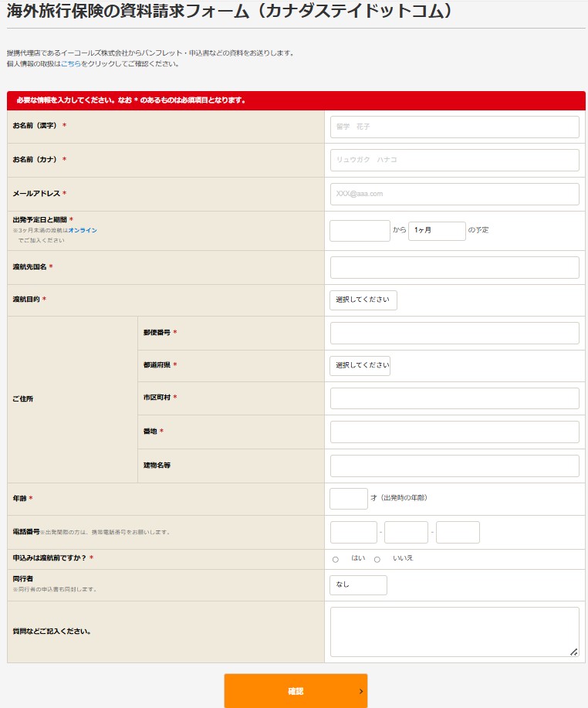This screenshot has height=708, width=588.
Task: Click the お名前（カナ） katakana name field
Action: click(455, 160)
